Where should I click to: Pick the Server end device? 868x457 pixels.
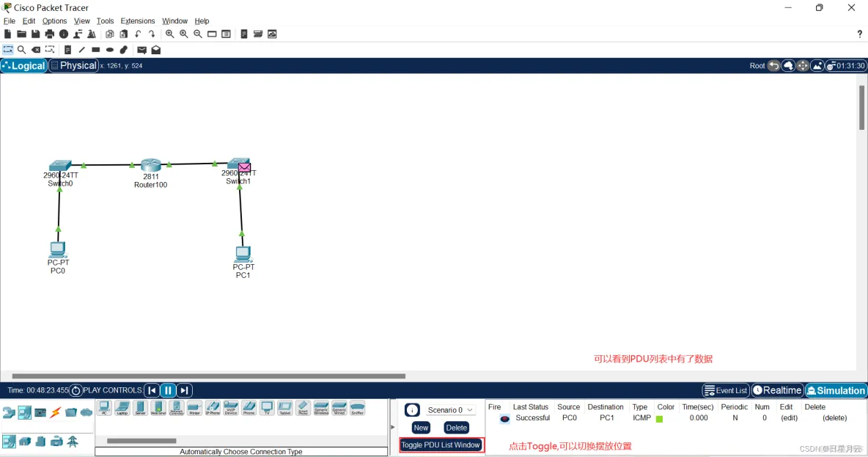[x=141, y=409]
